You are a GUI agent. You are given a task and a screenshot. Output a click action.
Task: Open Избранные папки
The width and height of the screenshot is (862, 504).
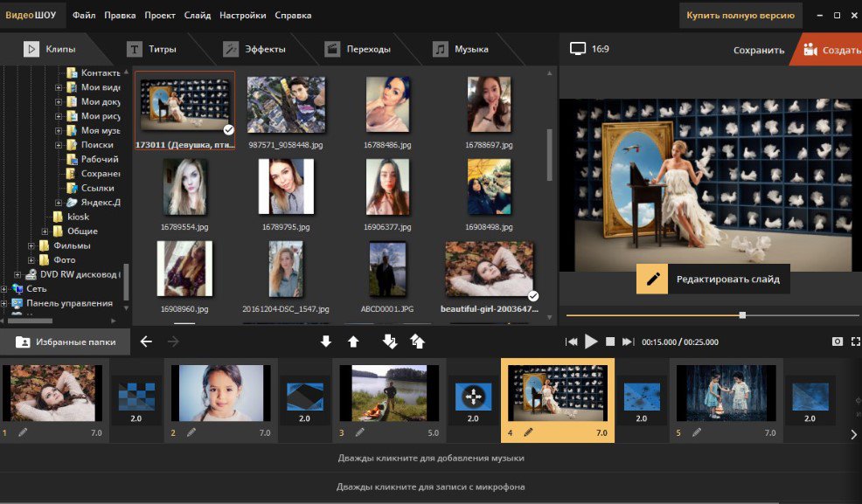(66, 342)
